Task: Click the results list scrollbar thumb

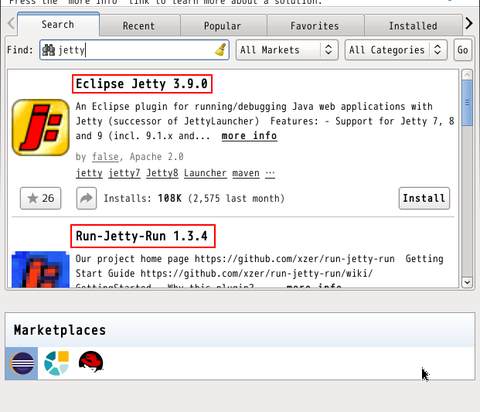Action: coord(467,103)
